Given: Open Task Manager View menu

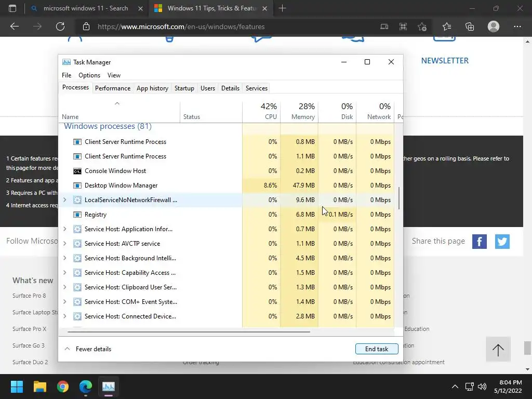Looking at the screenshot, I should (114, 75).
